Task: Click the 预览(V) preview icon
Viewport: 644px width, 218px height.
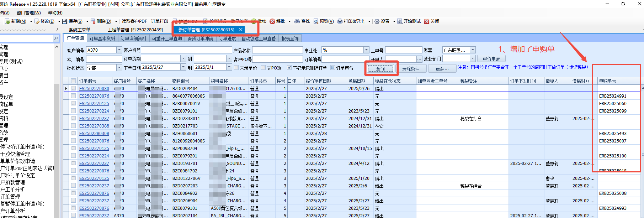Action: coord(316,21)
